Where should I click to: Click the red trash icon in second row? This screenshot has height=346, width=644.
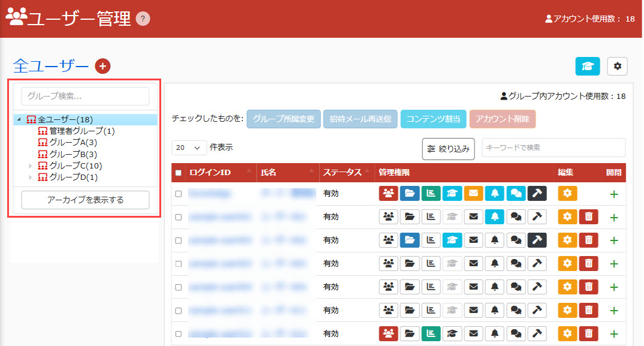tap(588, 217)
